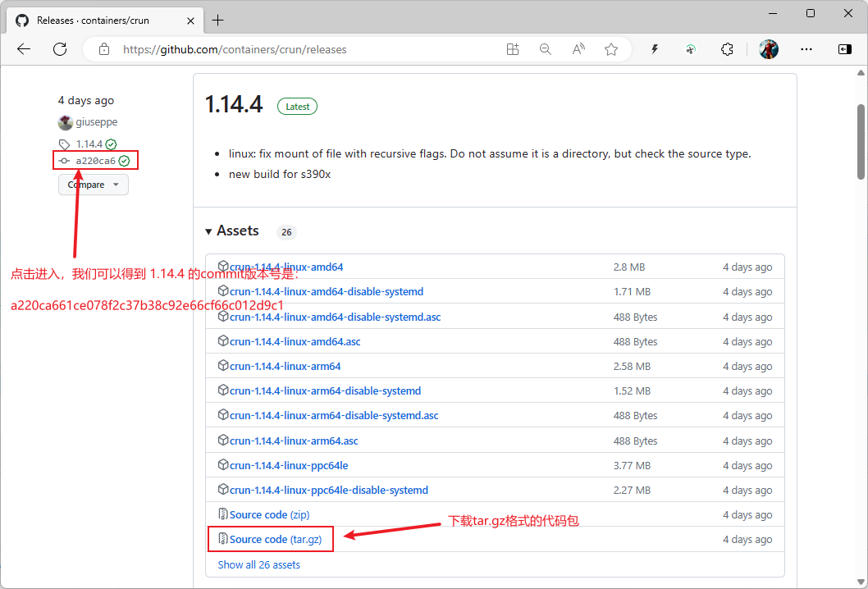
Task: Click the user profile avatar icon
Action: point(768,49)
